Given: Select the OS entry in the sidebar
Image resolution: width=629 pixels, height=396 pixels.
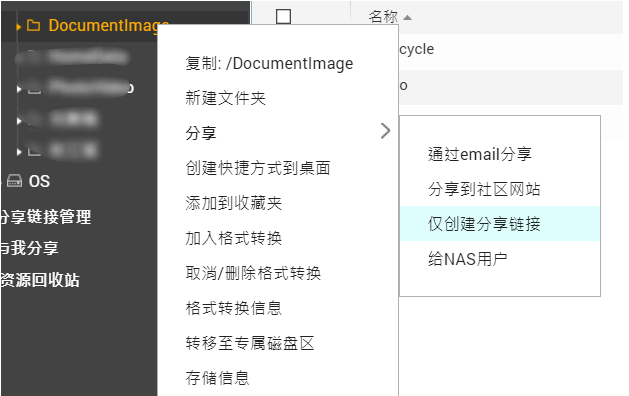Looking at the screenshot, I should click(39, 181).
